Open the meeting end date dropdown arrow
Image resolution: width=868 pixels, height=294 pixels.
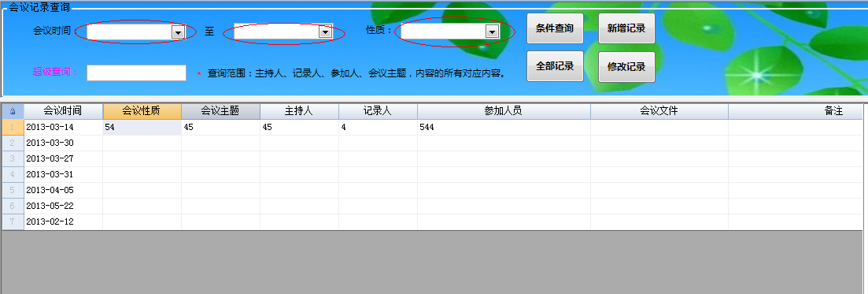[x=324, y=33]
